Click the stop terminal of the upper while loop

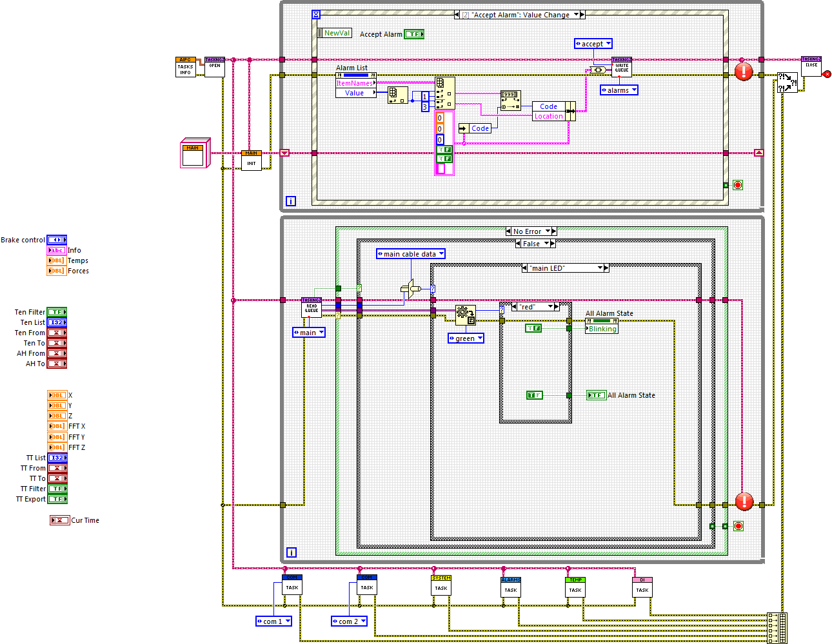click(738, 185)
